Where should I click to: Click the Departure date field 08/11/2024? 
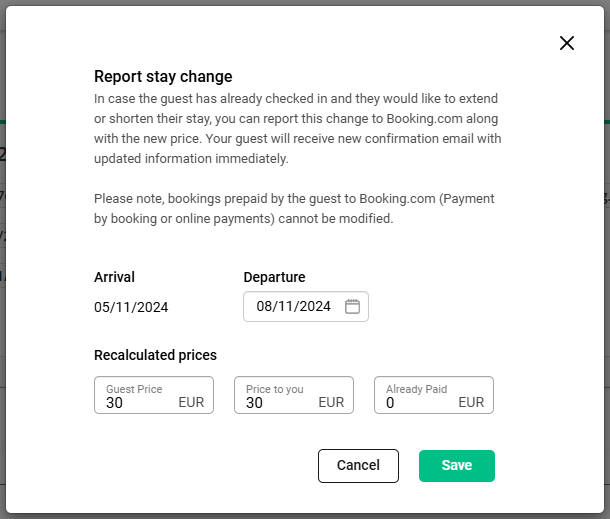point(293,307)
